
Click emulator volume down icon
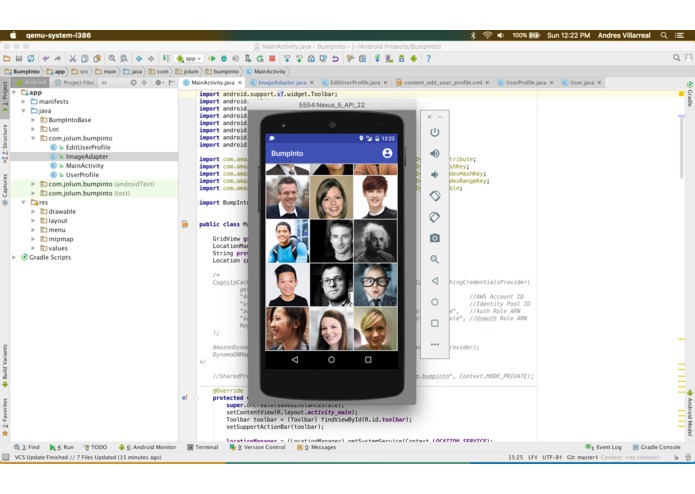pos(434,175)
